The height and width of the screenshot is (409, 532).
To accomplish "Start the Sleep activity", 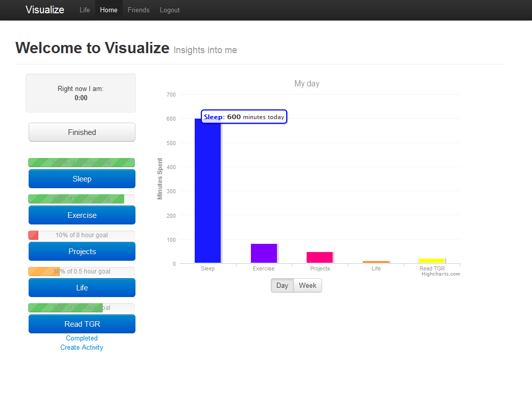I will [82, 179].
